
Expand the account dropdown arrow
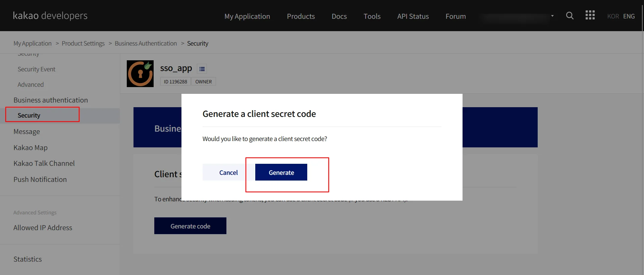(552, 16)
